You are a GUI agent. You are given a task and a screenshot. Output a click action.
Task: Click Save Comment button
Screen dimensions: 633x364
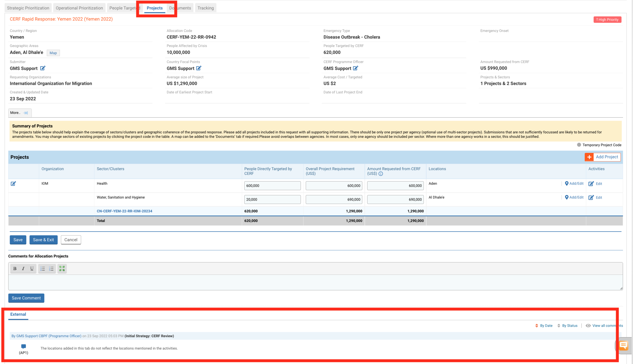(x=26, y=298)
